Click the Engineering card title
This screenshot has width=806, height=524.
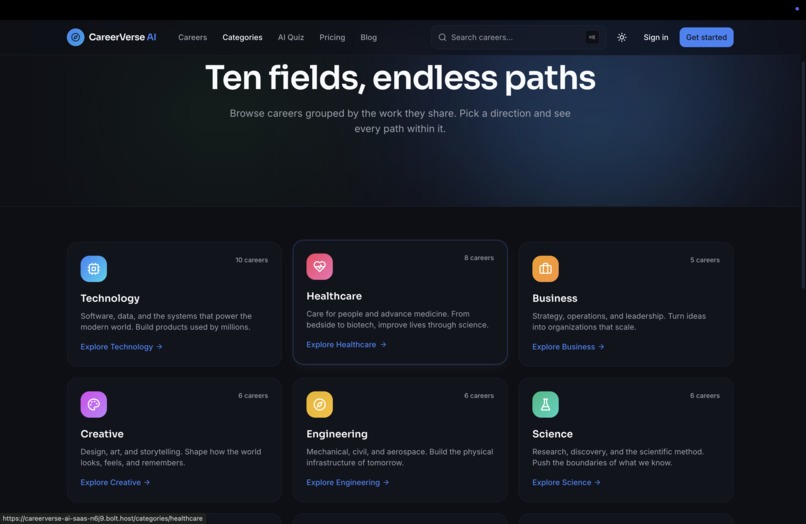337,434
